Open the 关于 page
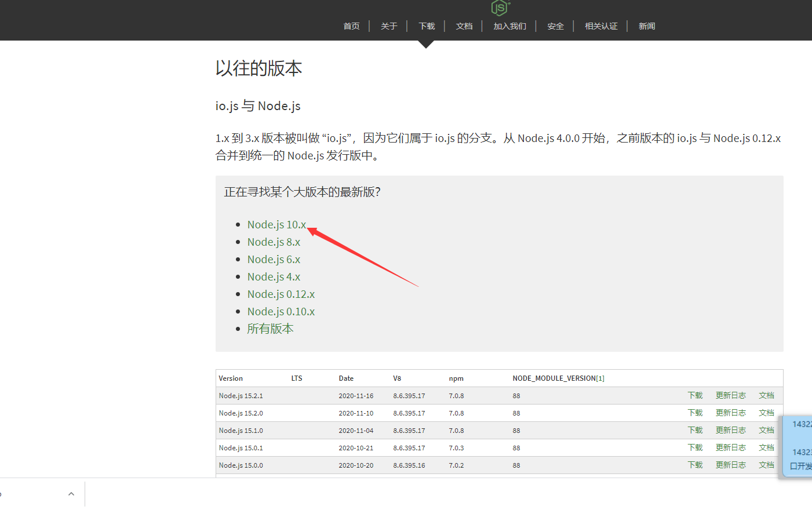Image resolution: width=812 pixels, height=510 pixels. point(389,25)
